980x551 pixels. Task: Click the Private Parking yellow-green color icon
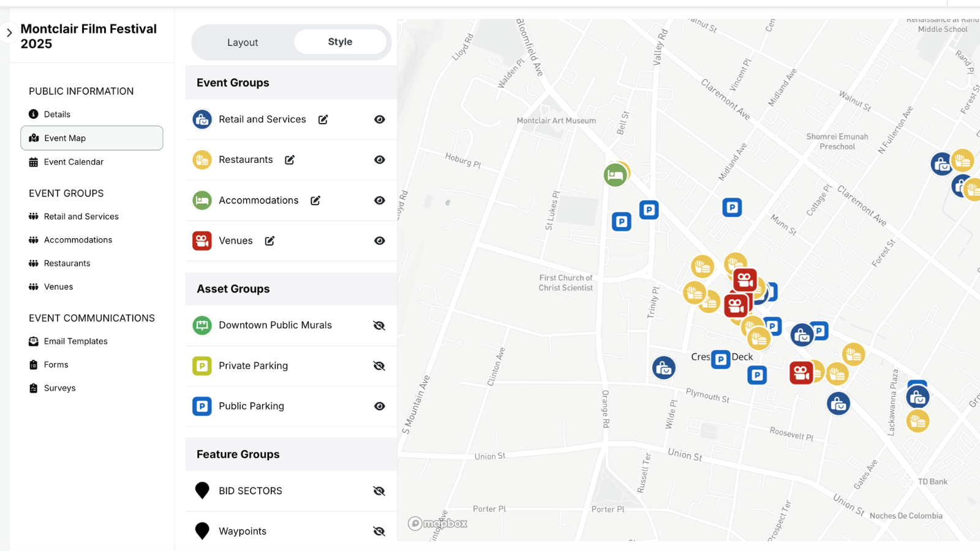pyautogui.click(x=202, y=366)
